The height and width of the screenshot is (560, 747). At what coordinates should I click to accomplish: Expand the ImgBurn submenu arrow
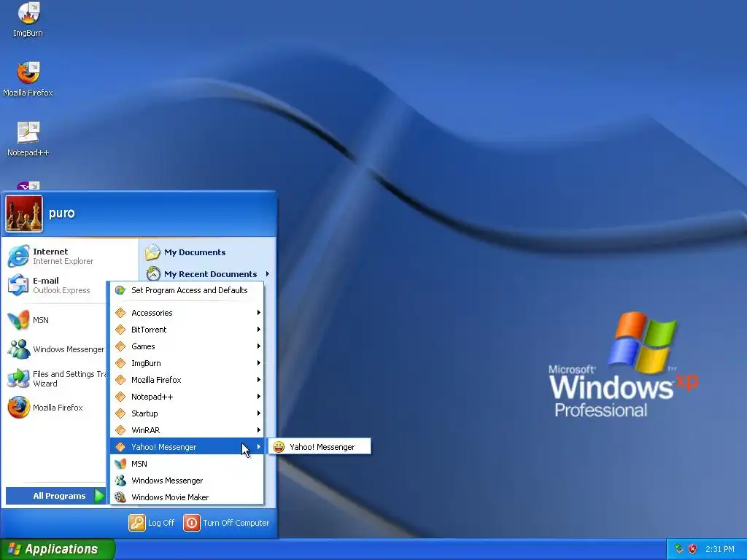click(x=259, y=363)
